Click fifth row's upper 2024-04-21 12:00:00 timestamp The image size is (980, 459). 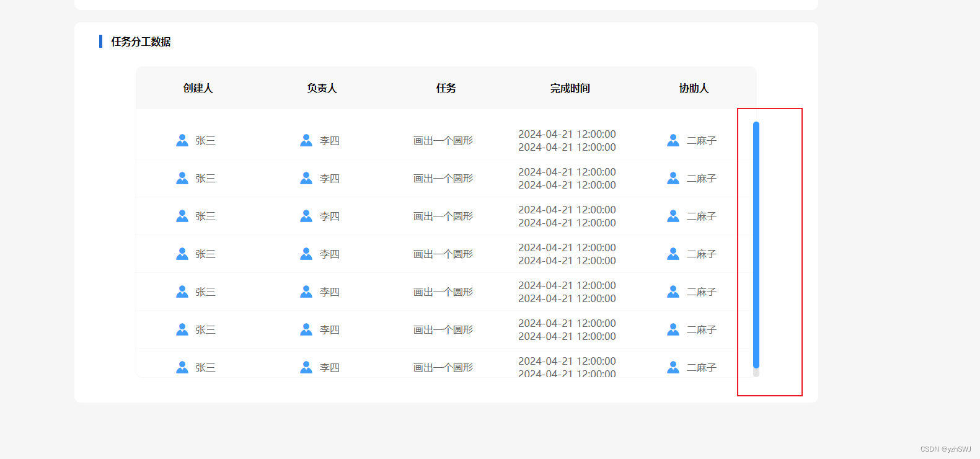[x=567, y=285]
